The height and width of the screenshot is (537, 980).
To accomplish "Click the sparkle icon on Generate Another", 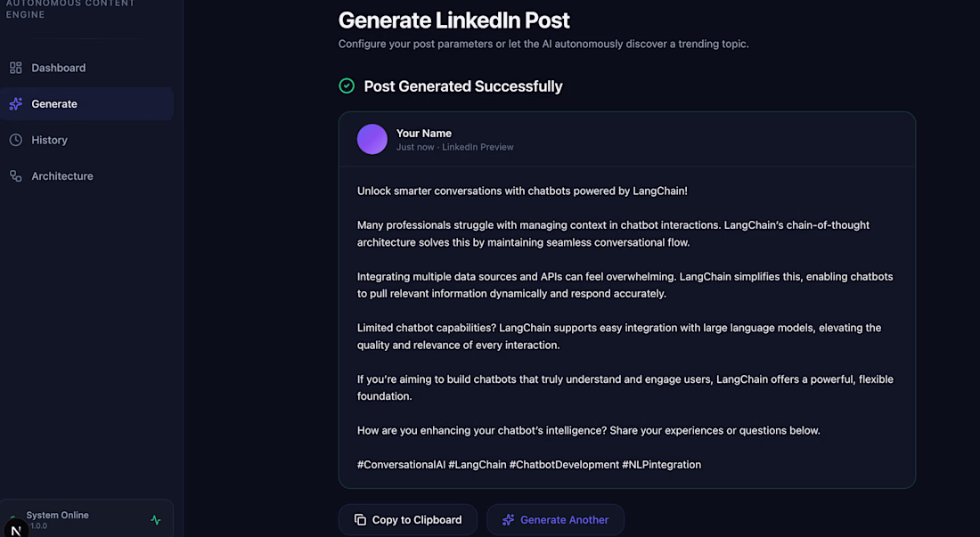I will [x=508, y=519].
